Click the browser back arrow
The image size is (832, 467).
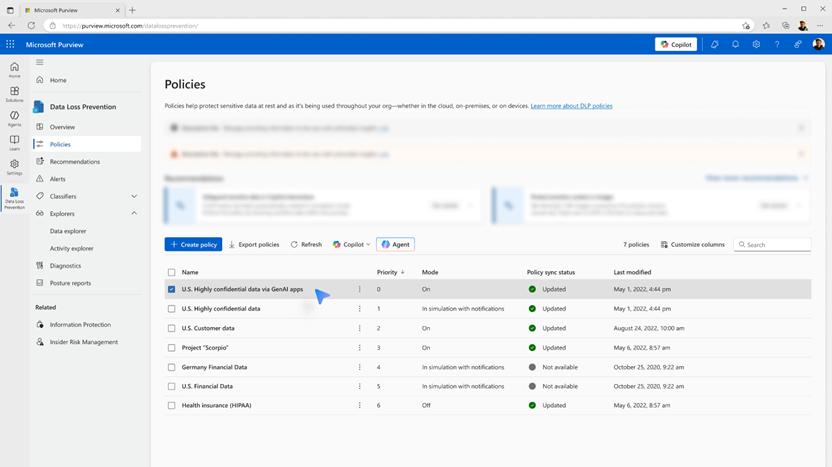(12, 25)
